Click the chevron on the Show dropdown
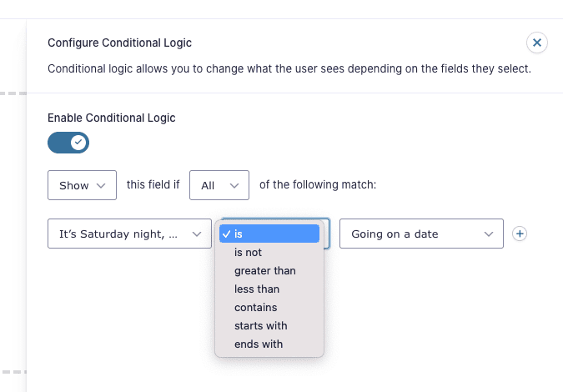 click(101, 186)
